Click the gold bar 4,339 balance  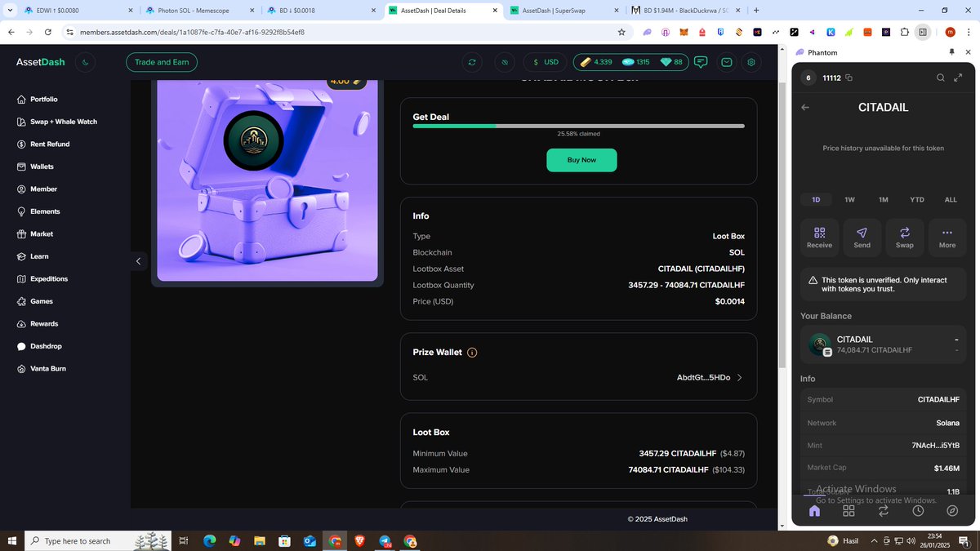(x=595, y=62)
